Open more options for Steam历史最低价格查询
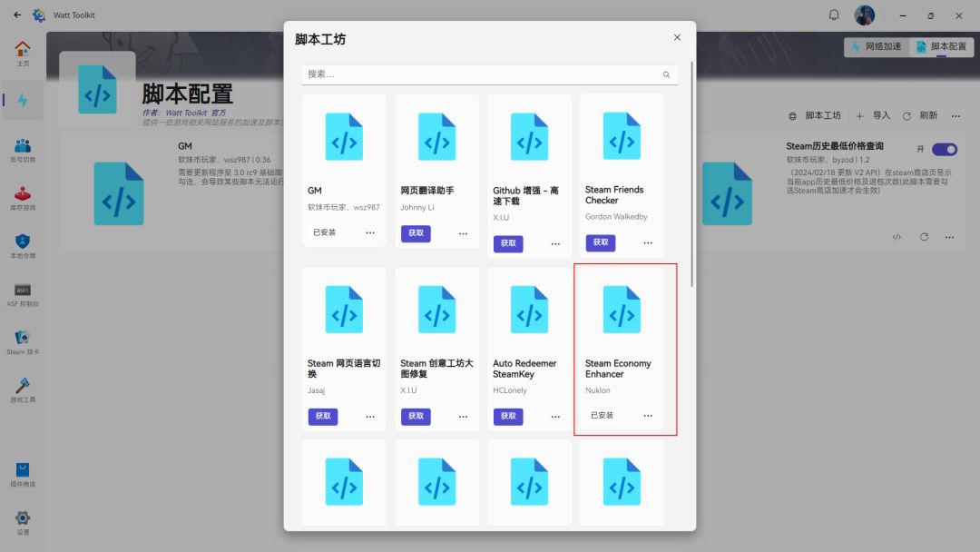980x552 pixels. point(949,237)
